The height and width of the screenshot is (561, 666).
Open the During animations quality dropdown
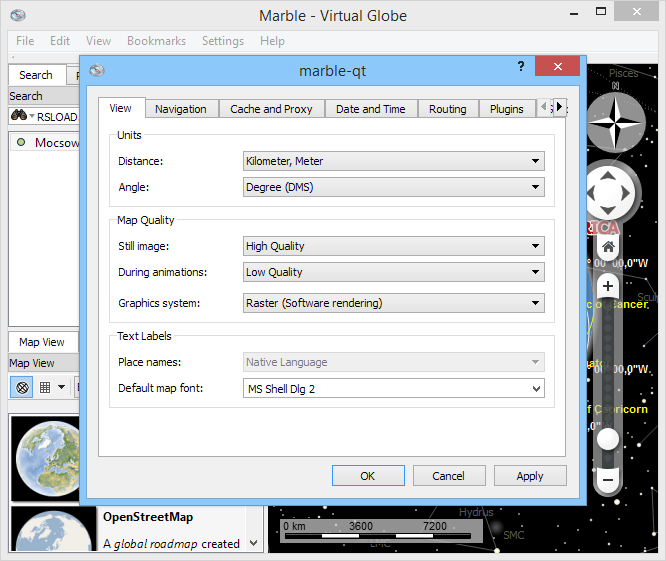(393, 272)
